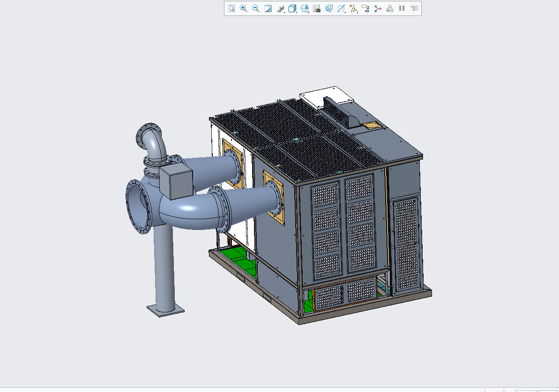
Task: Click the grayed triangle play icon
Action: (390, 8)
